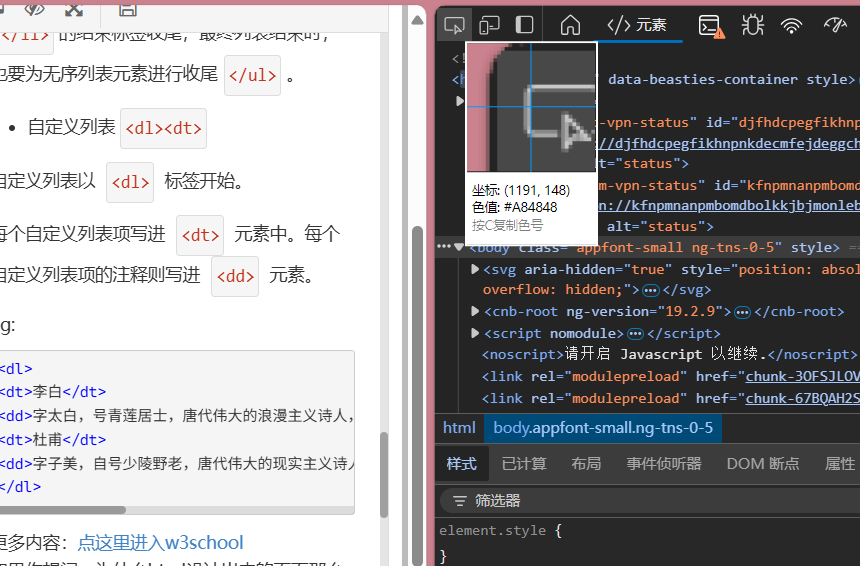Open the DevTools home (welcome) icon
This screenshot has width=860, height=566.
click(x=570, y=25)
